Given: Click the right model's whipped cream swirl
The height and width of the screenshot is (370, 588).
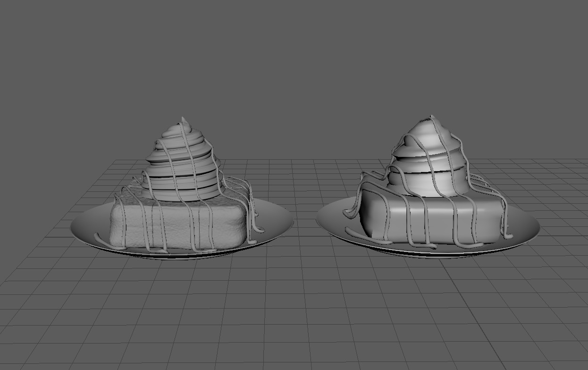Looking at the screenshot, I should point(429,157).
